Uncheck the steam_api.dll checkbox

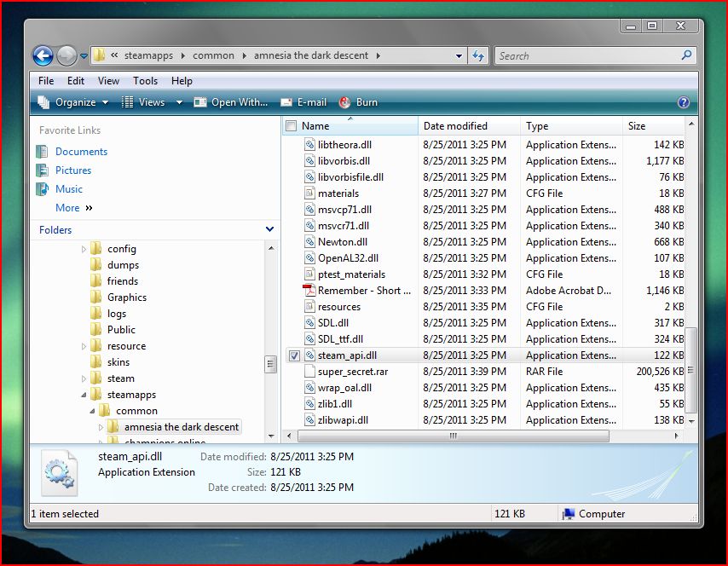tap(292, 355)
